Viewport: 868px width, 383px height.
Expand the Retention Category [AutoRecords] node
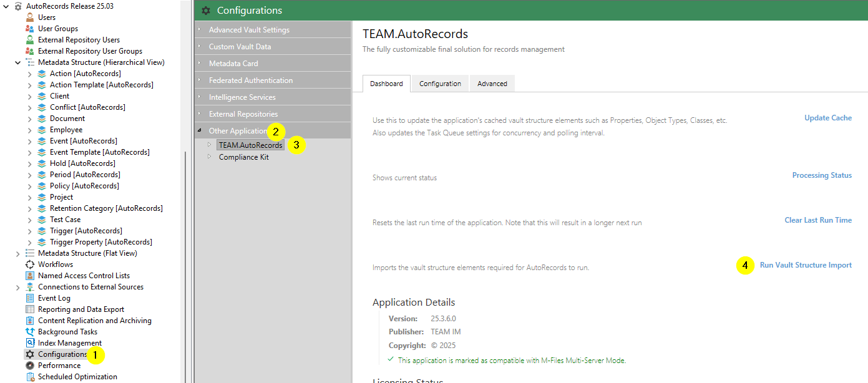pyautogui.click(x=29, y=208)
